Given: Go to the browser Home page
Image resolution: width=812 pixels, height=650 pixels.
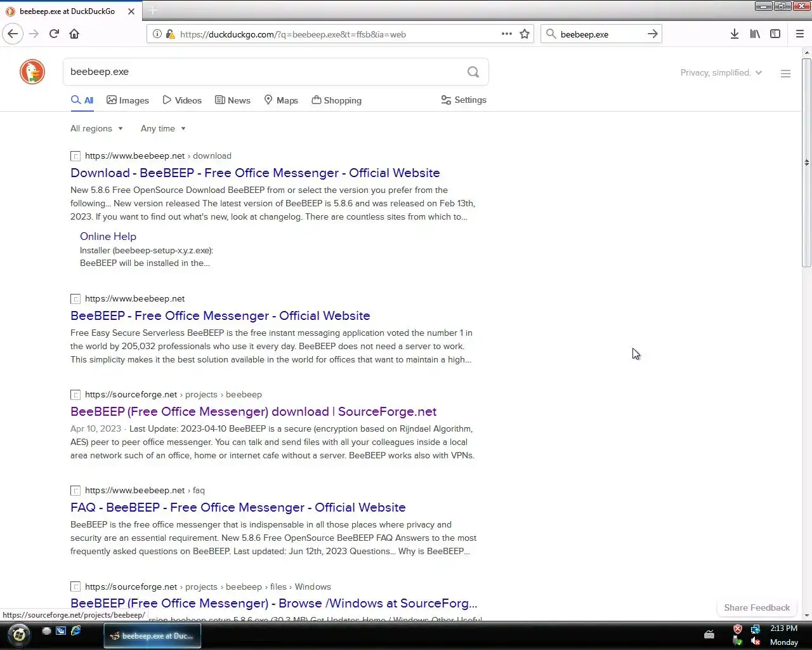Looking at the screenshot, I should tap(74, 34).
